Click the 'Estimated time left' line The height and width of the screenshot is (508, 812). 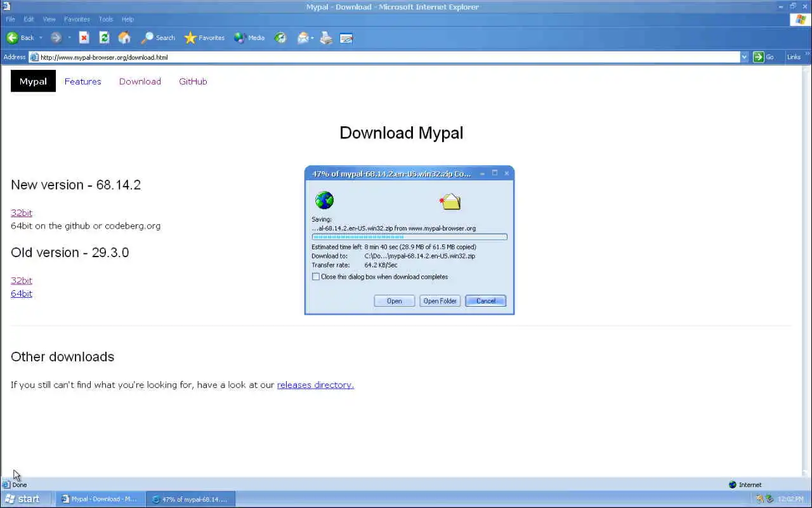(394, 247)
